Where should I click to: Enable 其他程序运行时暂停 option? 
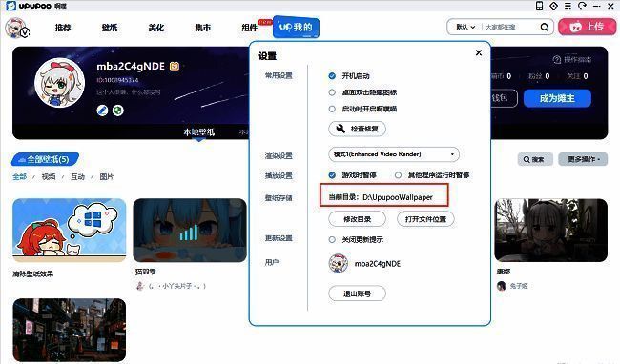click(398, 175)
